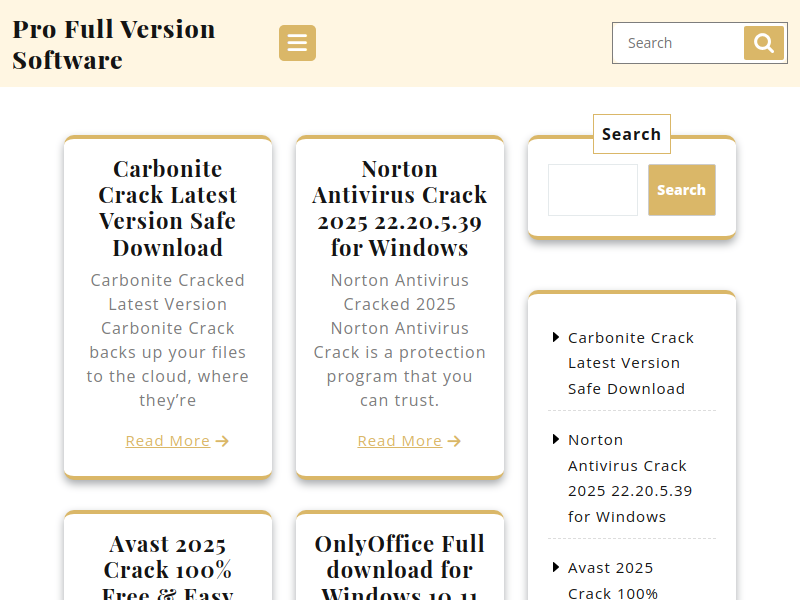Open the hamburger menu button
800x600 pixels.
tap(297, 43)
